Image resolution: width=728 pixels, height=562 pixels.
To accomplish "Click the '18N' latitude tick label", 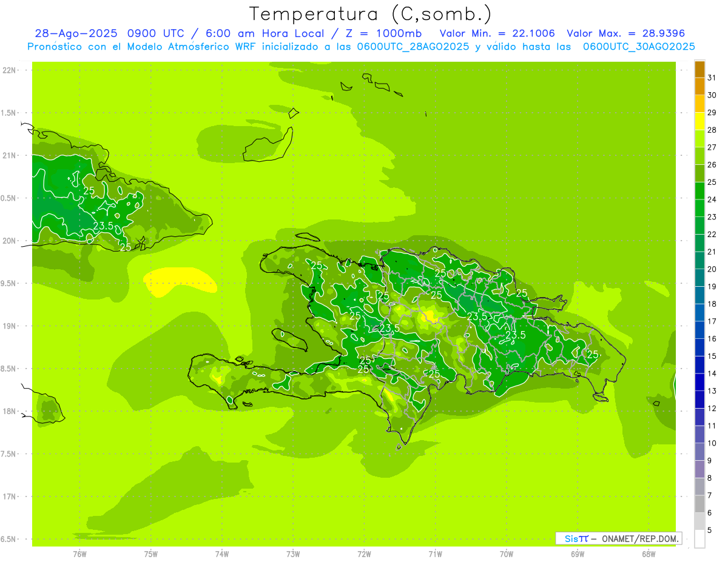I will pos(10,411).
